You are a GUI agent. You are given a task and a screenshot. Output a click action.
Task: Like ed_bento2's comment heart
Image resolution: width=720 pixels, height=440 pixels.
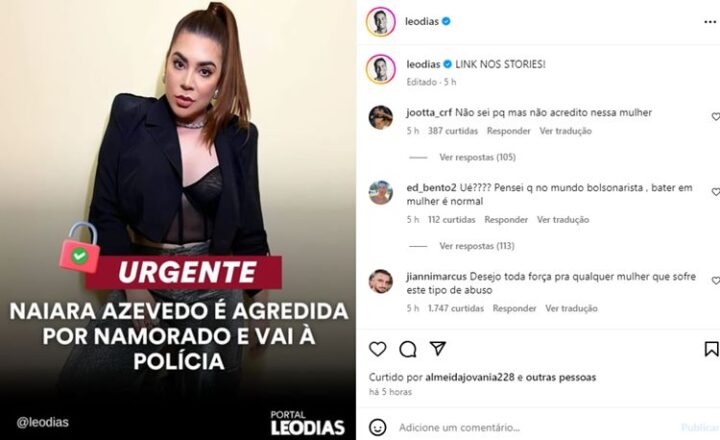click(715, 192)
